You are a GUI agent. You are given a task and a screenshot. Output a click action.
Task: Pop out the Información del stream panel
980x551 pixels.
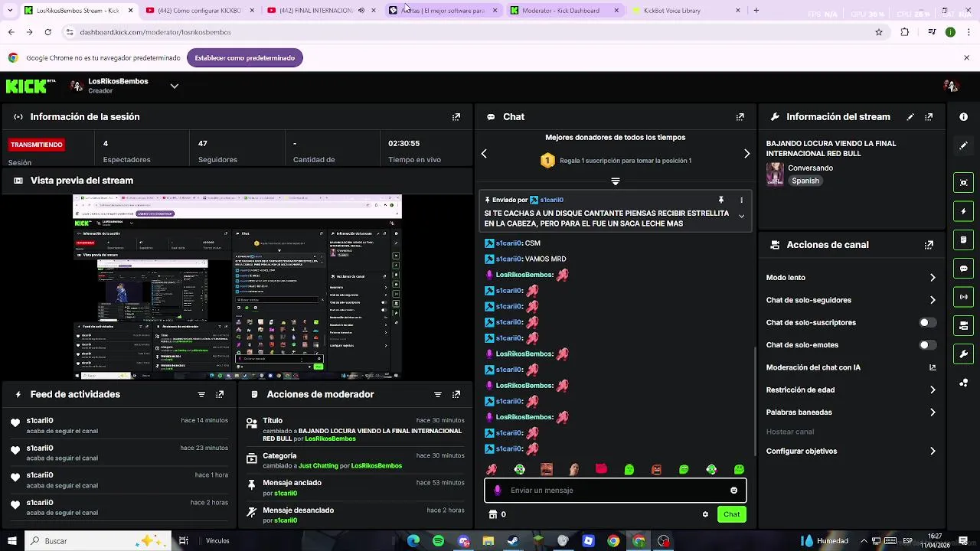click(929, 117)
